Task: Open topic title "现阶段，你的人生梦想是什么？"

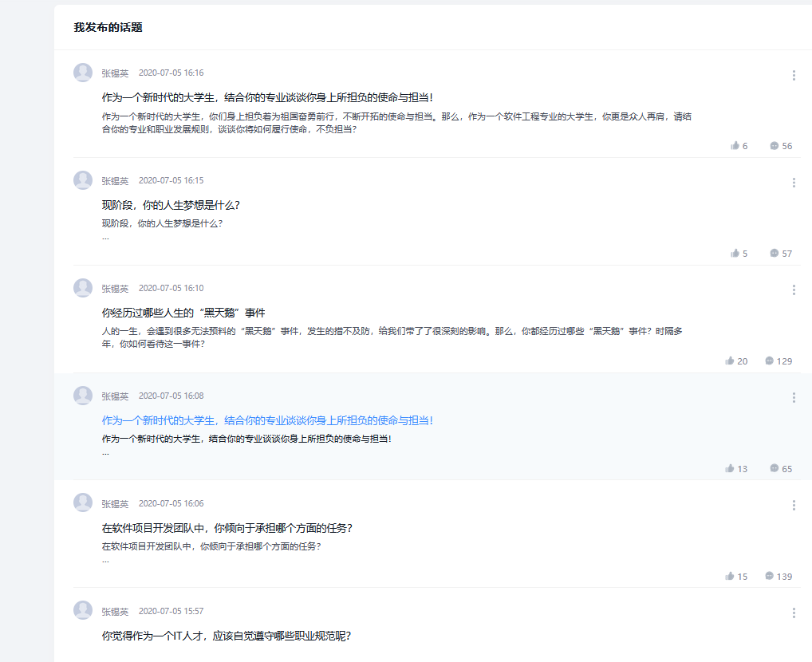Action: coord(171,205)
